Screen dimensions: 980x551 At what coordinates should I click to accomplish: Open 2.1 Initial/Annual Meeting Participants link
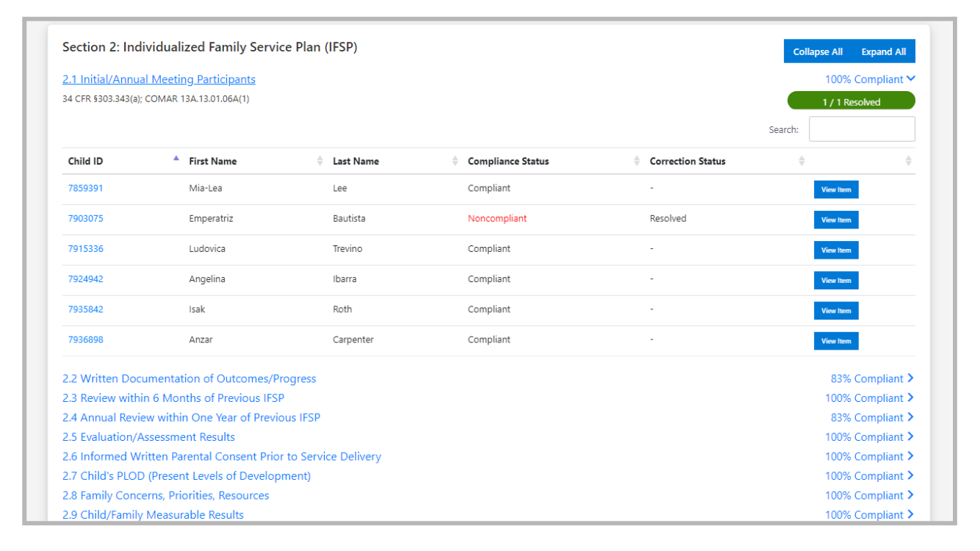pos(159,79)
